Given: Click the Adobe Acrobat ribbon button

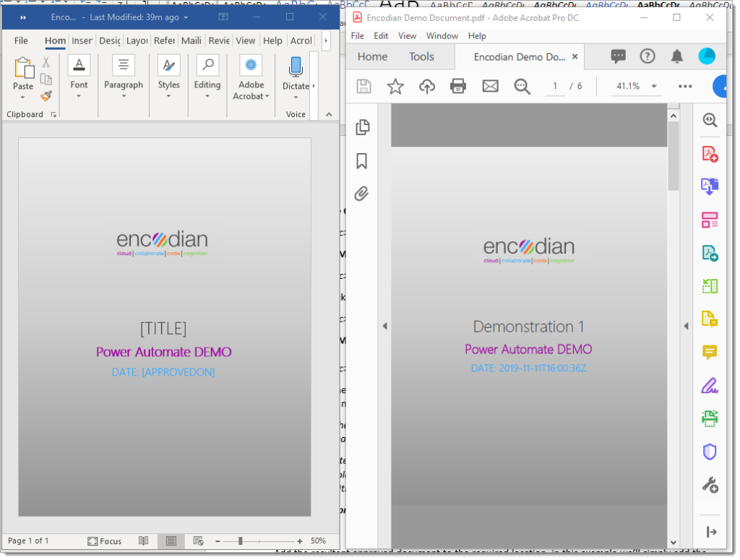Looking at the screenshot, I should pyautogui.click(x=251, y=78).
